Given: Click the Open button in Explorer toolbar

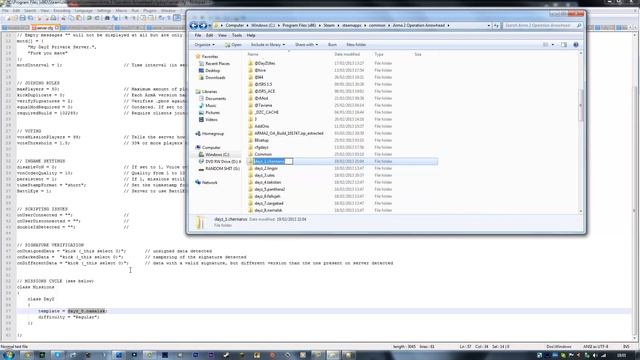Looking at the screenshot, I should [x=234, y=44].
